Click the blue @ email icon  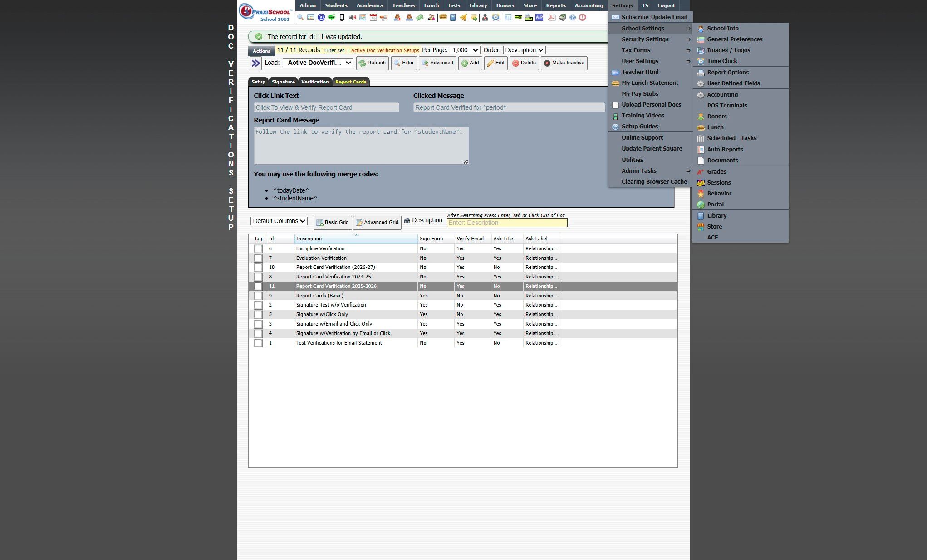(321, 18)
